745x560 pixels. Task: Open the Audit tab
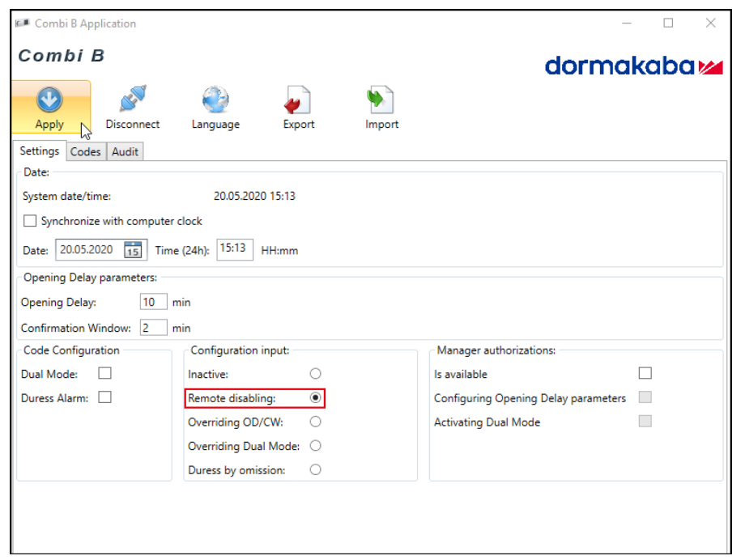point(125,151)
